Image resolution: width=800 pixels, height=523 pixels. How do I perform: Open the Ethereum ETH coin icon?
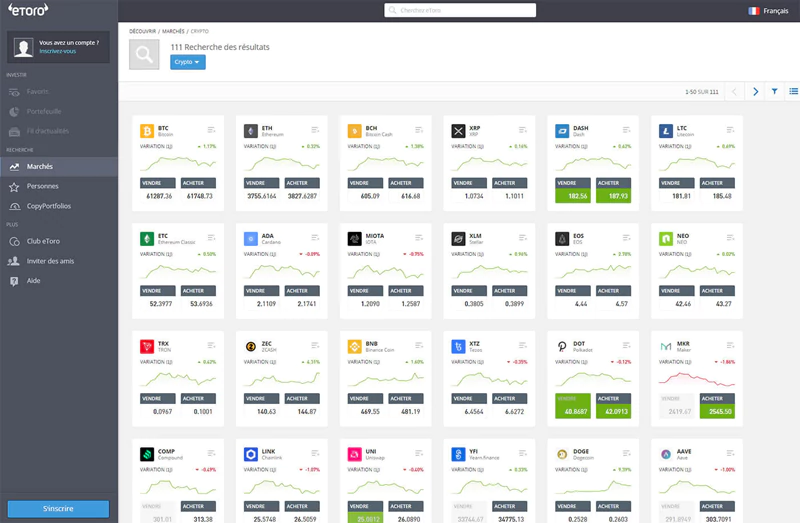[x=251, y=131]
